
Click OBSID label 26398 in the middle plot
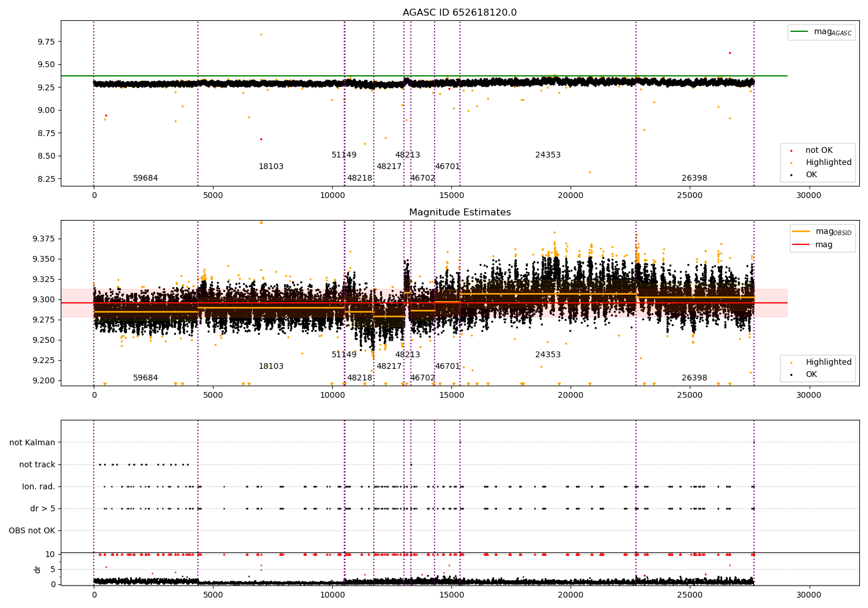(694, 378)
